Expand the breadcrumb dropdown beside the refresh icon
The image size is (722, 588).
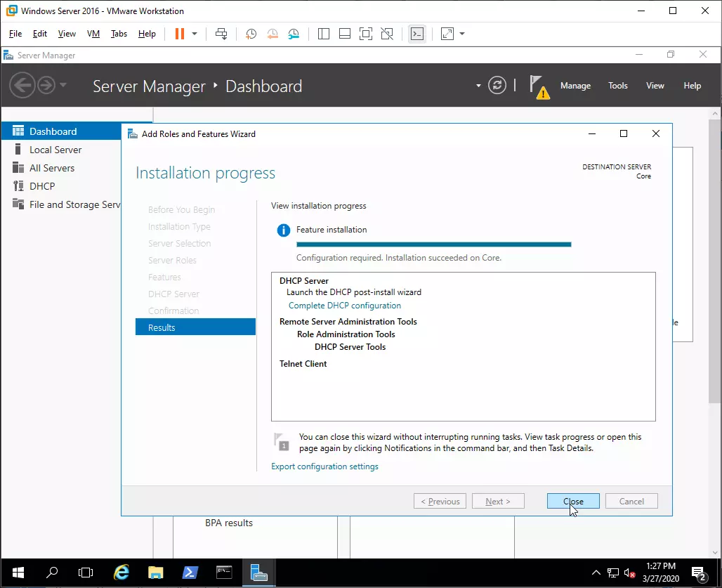click(478, 86)
